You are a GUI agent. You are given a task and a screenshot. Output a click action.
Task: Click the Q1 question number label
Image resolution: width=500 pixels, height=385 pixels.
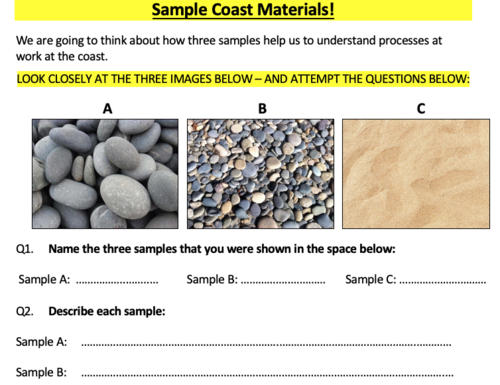(25, 249)
